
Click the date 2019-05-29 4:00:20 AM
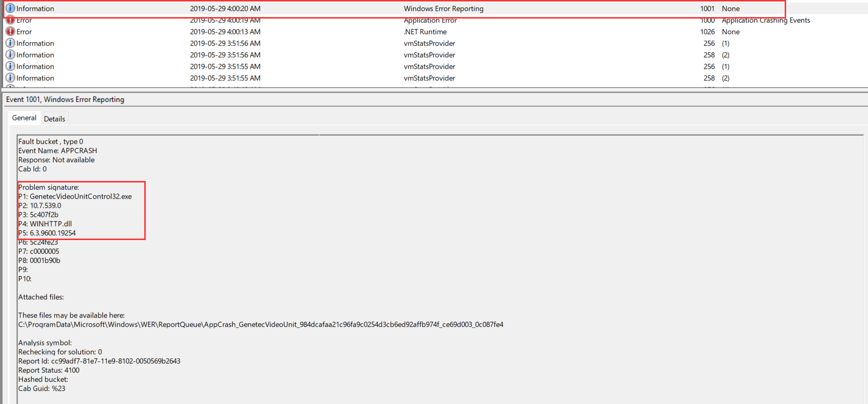coord(225,9)
